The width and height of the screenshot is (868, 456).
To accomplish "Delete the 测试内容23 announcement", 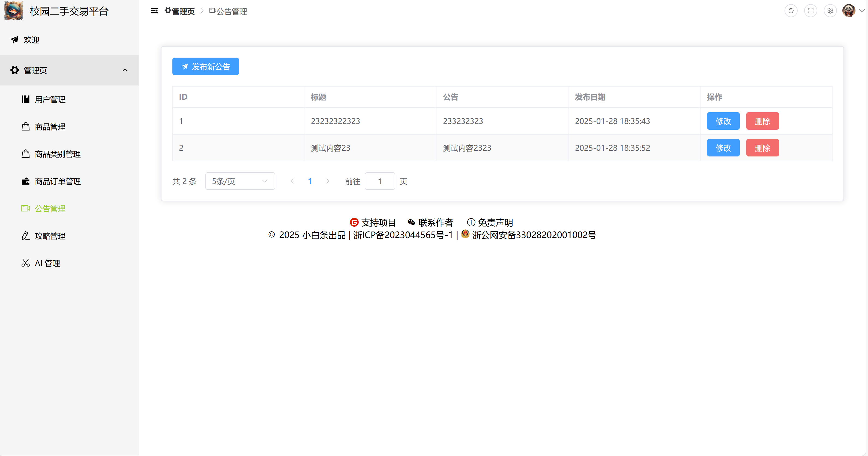I will tap(762, 148).
